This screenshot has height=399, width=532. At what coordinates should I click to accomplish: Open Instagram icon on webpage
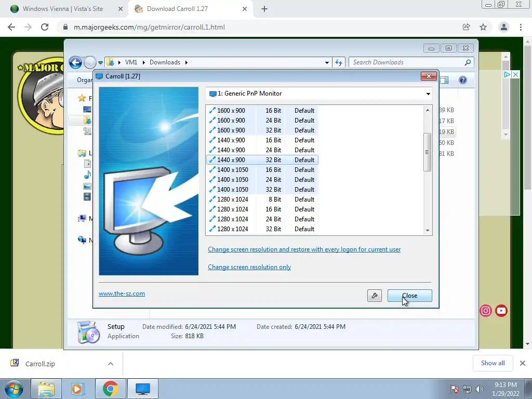[486, 311]
